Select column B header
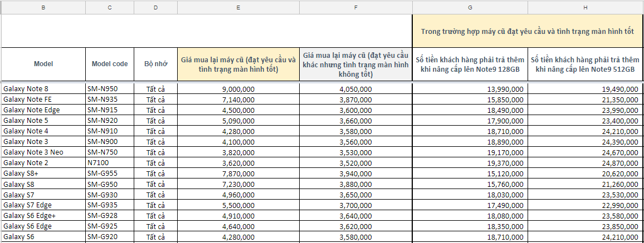The width and height of the screenshot is (644, 243). (x=43, y=7)
